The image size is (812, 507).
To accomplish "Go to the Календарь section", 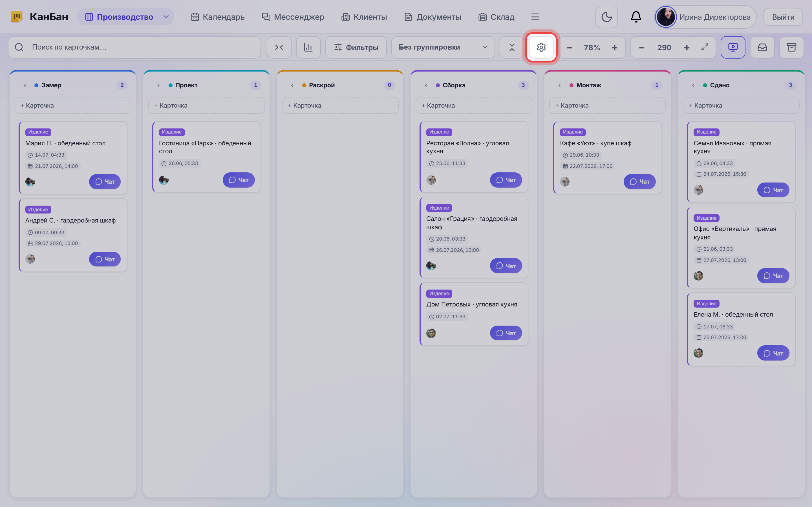I will [218, 17].
